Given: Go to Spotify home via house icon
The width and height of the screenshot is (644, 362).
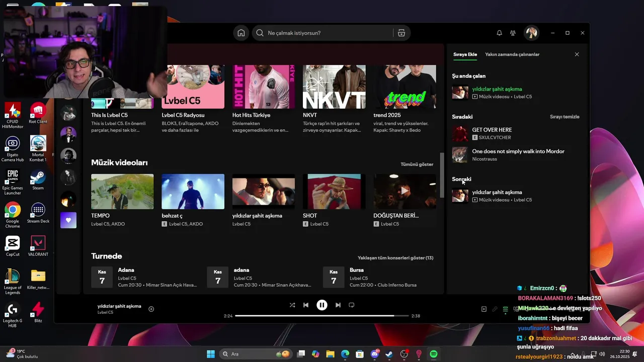Looking at the screenshot, I should [x=241, y=33].
